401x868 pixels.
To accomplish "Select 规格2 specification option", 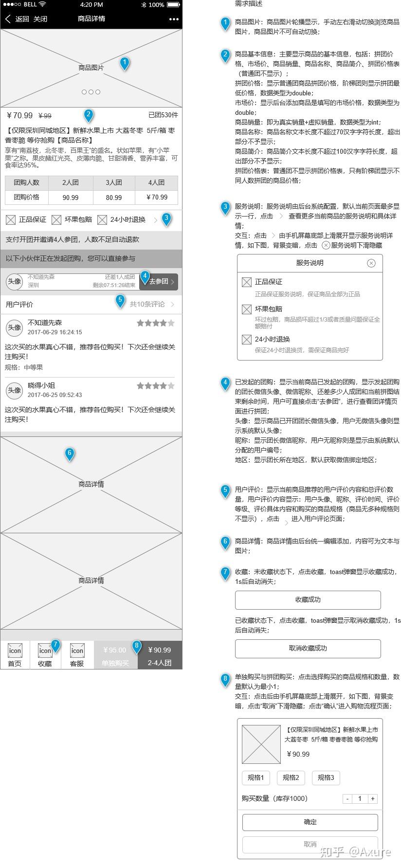I will coord(291,778).
